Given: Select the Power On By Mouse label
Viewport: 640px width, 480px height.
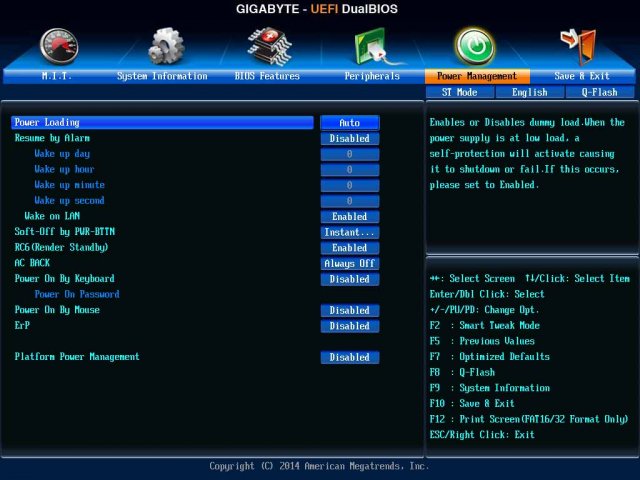Looking at the screenshot, I should [x=57, y=309].
